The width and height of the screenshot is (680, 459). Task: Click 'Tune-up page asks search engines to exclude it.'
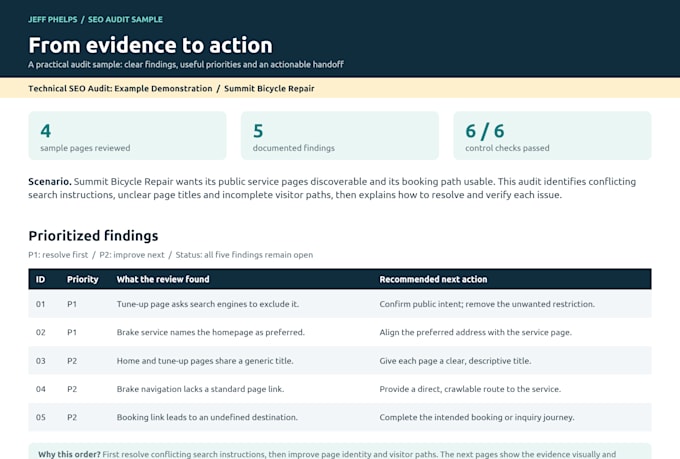point(208,304)
